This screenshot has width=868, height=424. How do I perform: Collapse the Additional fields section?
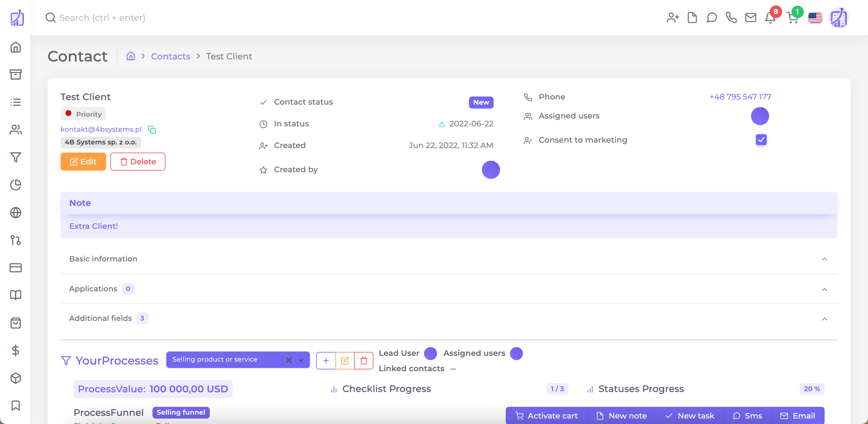pos(825,318)
